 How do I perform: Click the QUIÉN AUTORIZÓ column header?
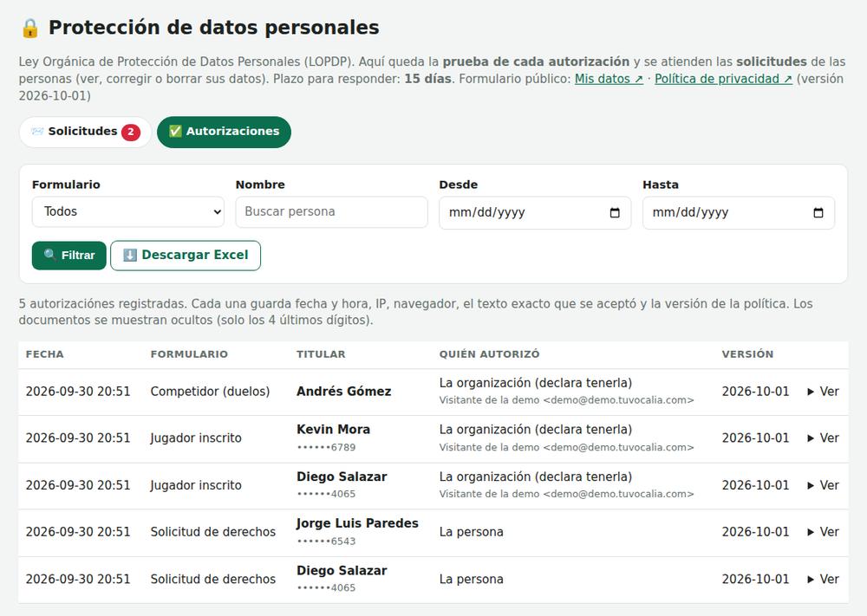489,354
